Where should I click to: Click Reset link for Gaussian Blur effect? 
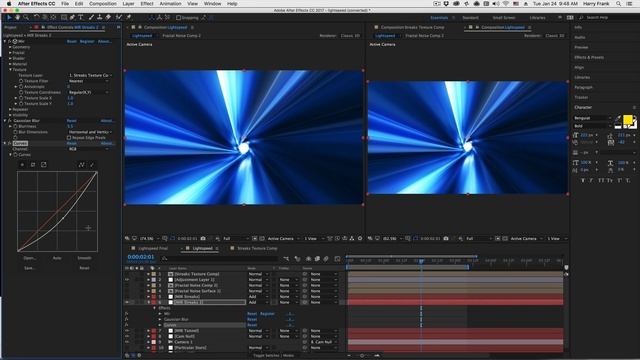pyautogui.click(x=71, y=121)
